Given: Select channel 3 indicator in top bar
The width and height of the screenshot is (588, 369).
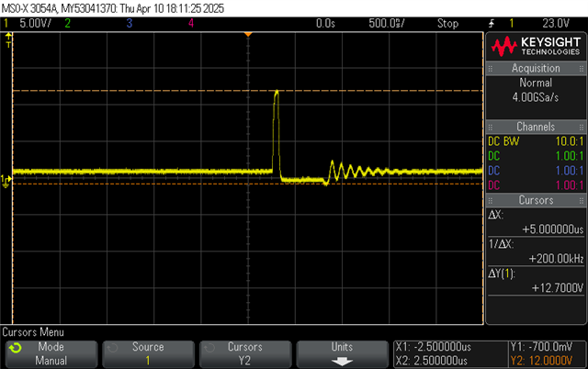Looking at the screenshot, I should [x=130, y=23].
